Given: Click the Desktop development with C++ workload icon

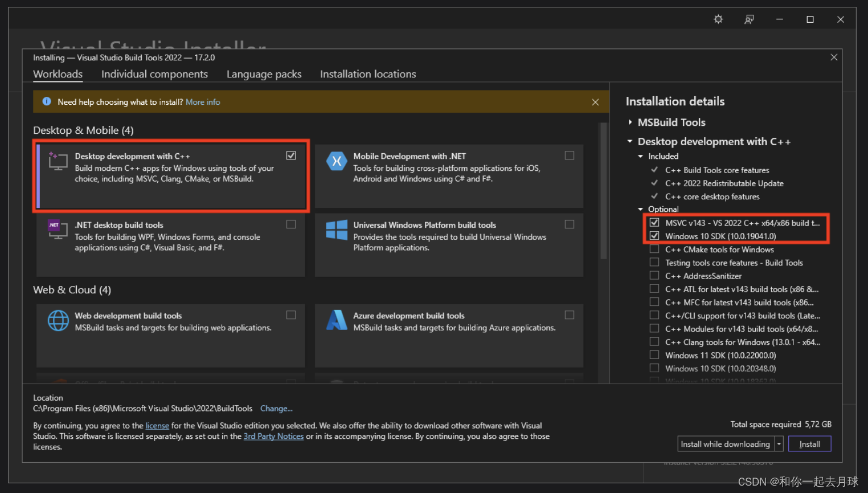Looking at the screenshot, I should [x=58, y=161].
